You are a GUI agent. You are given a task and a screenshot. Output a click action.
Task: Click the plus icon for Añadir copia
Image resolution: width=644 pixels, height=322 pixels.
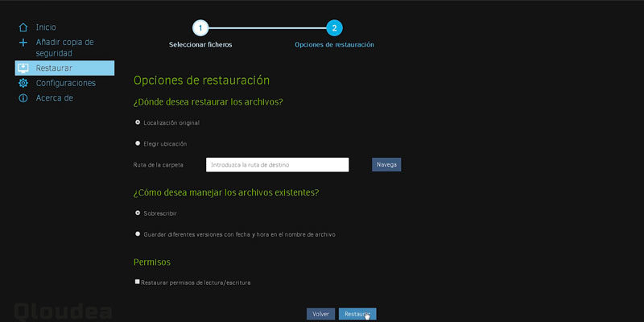pyautogui.click(x=23, y=43)
